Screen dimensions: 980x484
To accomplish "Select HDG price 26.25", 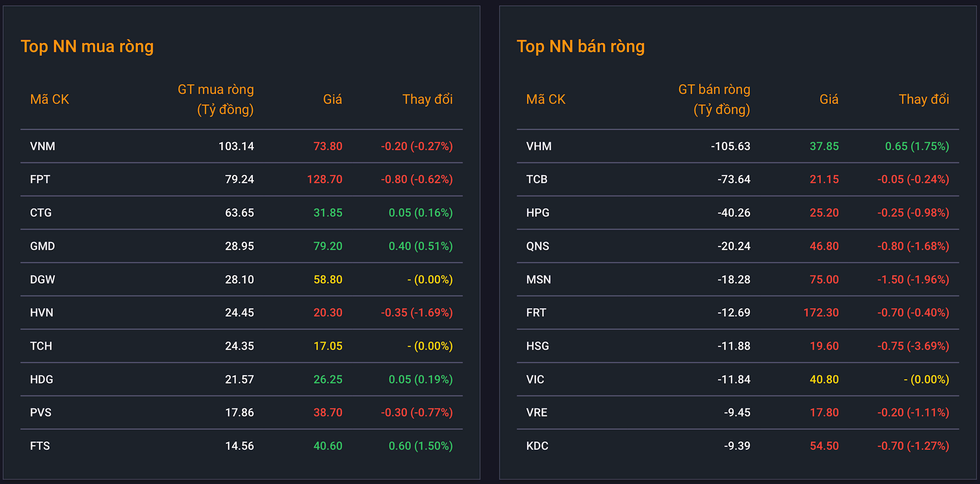I will pos(328,380).
